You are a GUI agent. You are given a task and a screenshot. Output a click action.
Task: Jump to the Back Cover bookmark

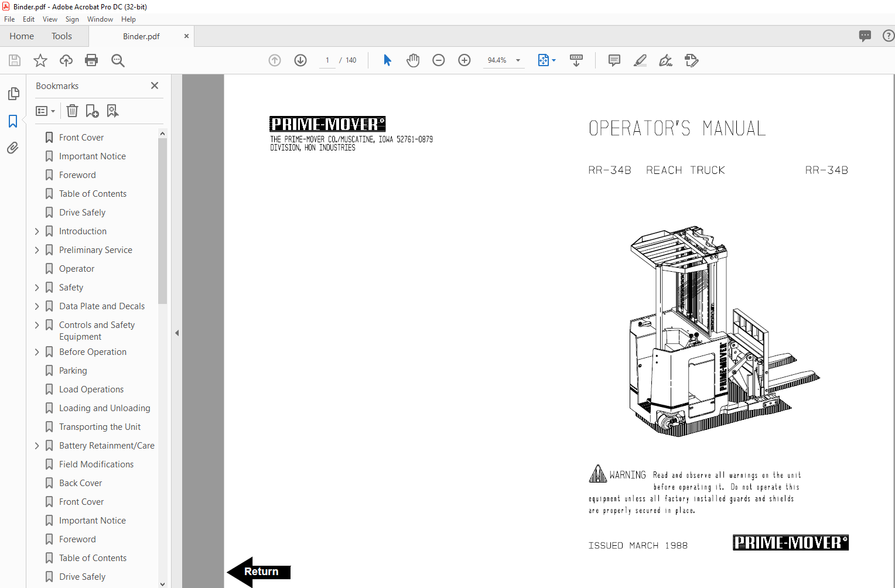pyautogui.click(x=81, y=483)
